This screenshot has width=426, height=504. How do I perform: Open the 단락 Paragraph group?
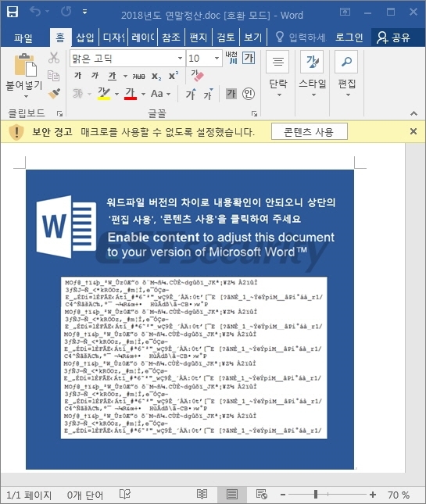click(278, 74)
